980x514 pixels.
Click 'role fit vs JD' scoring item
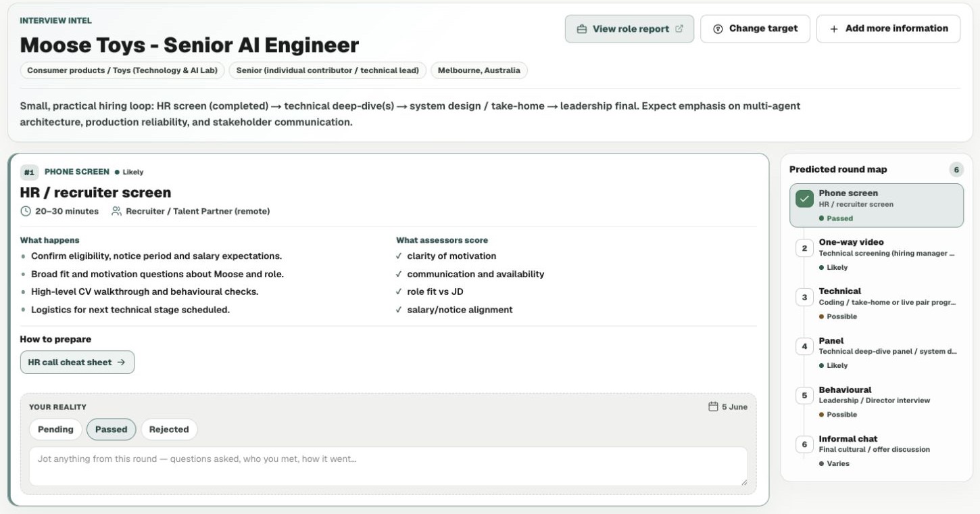coord(435,292)
